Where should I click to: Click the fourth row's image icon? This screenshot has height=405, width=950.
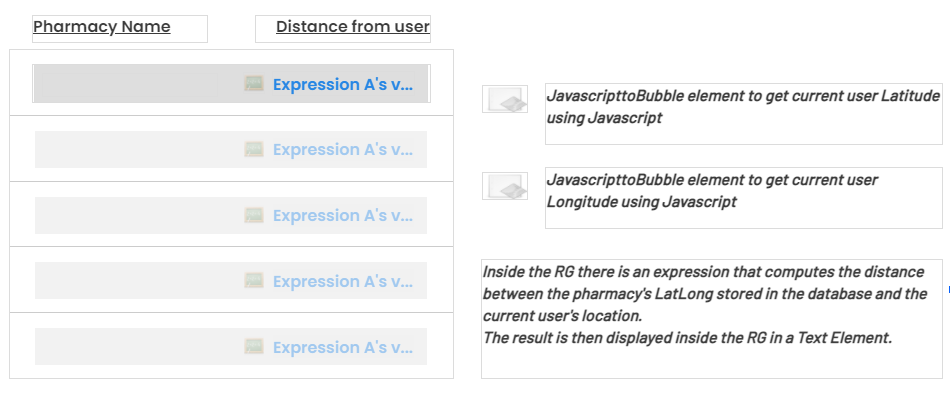tap(254, 281)
